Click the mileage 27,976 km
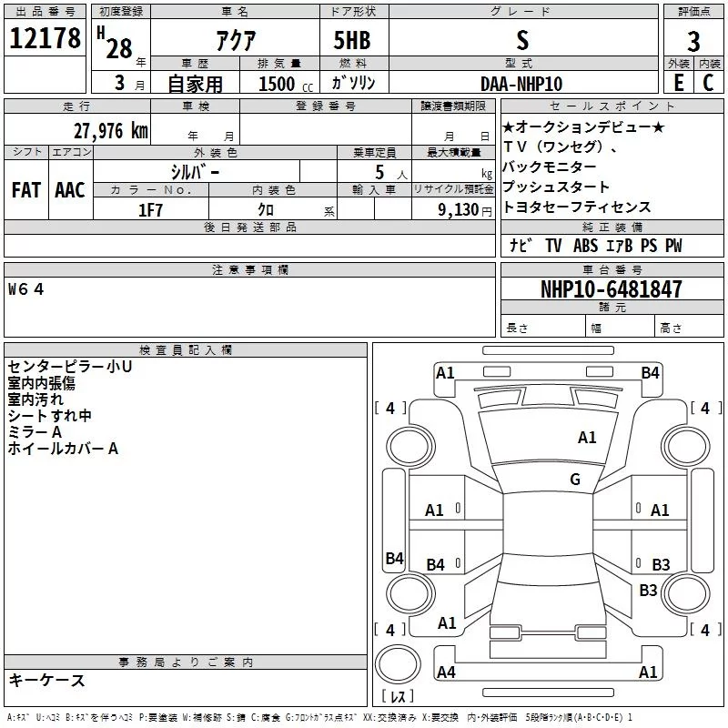 (110, 131)
